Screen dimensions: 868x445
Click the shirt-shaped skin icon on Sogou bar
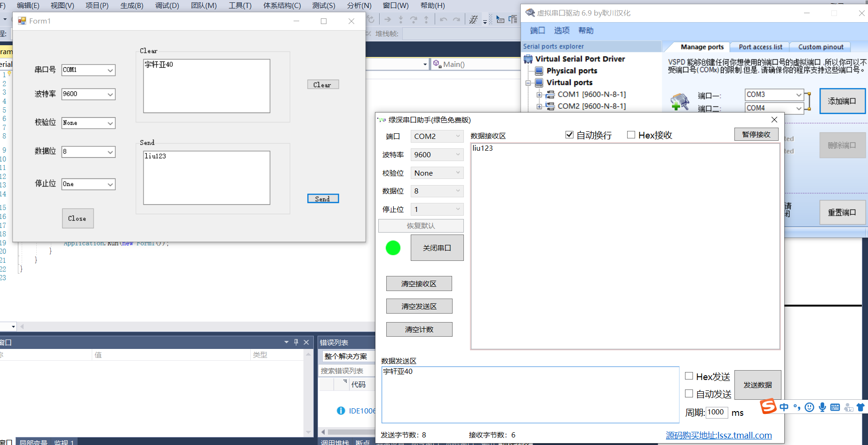tap(860, 407)
